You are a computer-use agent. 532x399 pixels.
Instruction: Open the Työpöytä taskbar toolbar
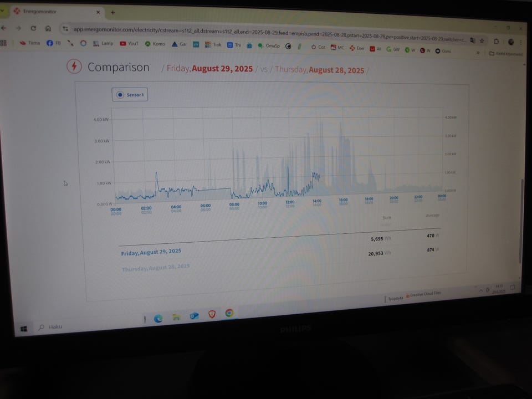click(x=395, y=299)
